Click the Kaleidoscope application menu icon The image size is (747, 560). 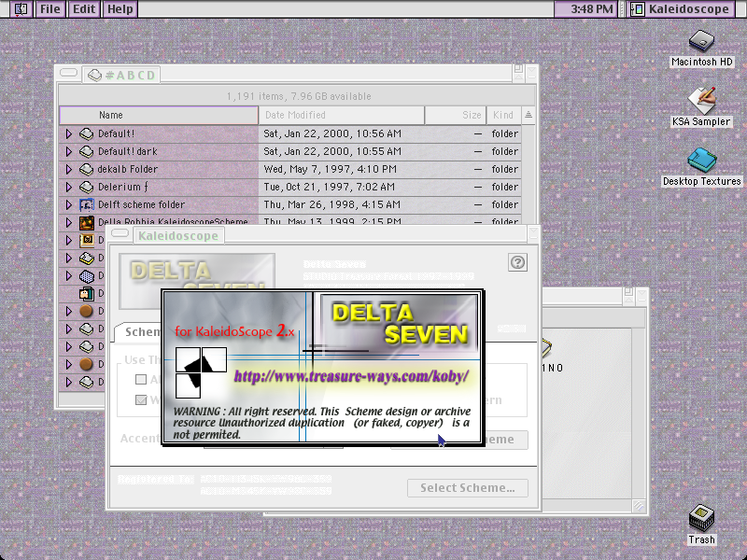click(x=637, y=9)
